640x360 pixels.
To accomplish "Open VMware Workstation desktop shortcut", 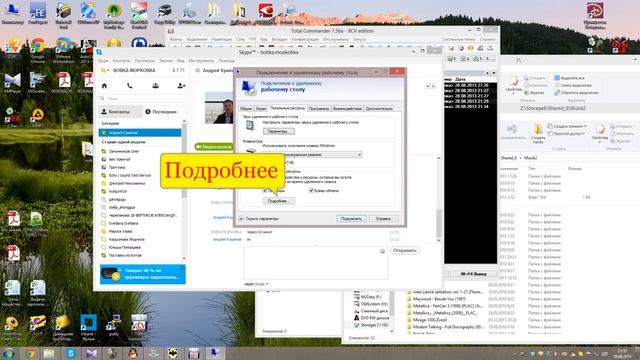I will click(x=63, y=50).
